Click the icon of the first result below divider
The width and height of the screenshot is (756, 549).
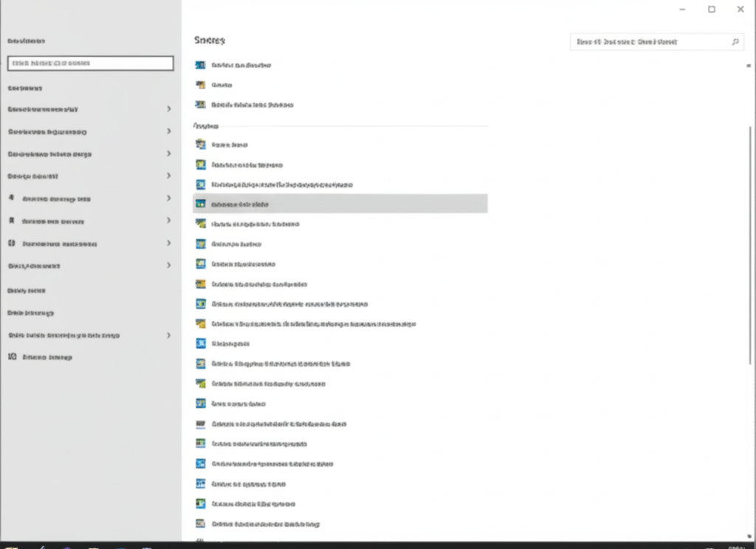[x=201, y=144]
